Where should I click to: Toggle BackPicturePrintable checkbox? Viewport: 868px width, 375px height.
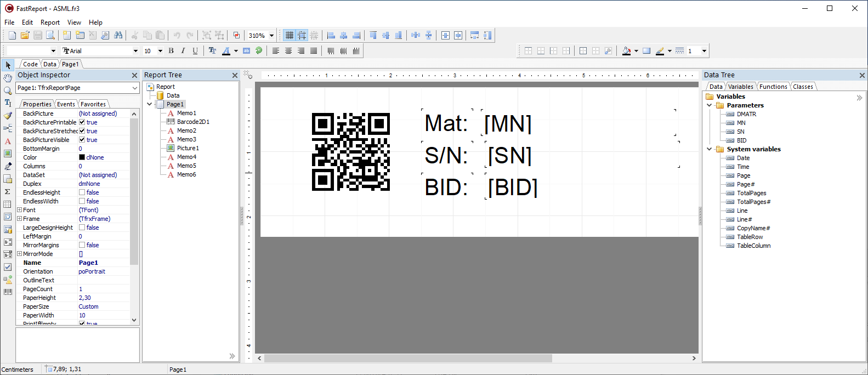(x=82, y=122)
